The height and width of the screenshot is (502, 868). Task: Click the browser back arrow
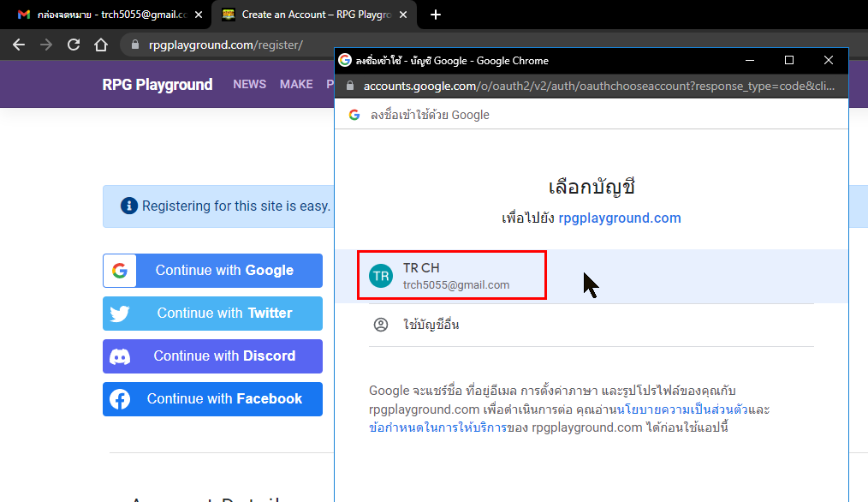click(x=19, y=45)
